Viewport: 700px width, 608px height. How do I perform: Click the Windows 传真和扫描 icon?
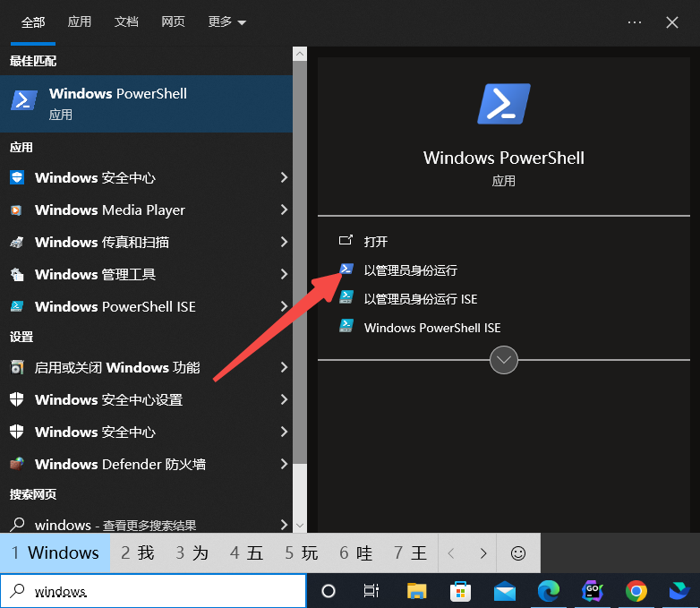(17, 242)
